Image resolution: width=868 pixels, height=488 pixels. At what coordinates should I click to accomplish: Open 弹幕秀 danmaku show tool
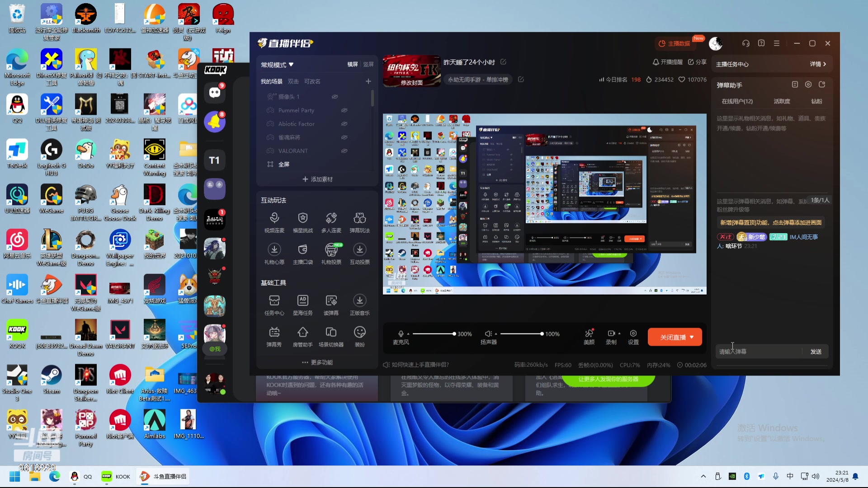coord(274,337)
